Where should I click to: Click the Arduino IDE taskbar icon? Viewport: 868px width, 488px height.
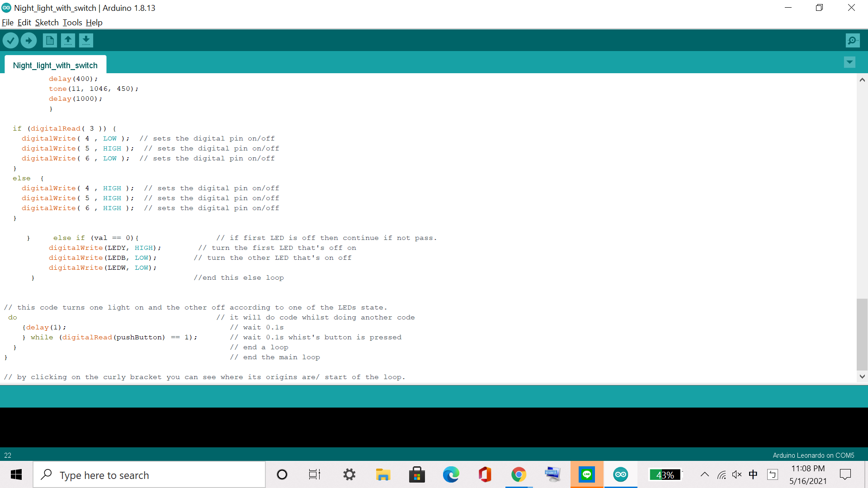(x=621, y=474)
